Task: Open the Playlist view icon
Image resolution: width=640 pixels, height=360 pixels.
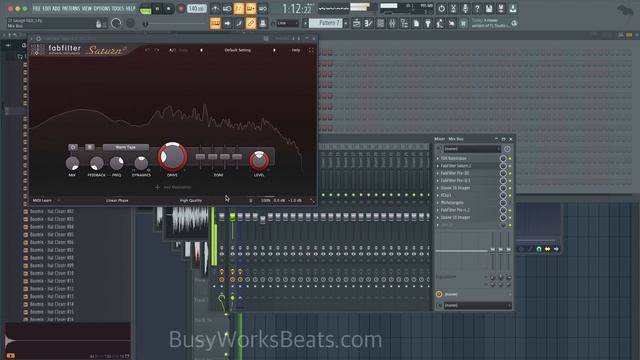Action: (356, 24)
